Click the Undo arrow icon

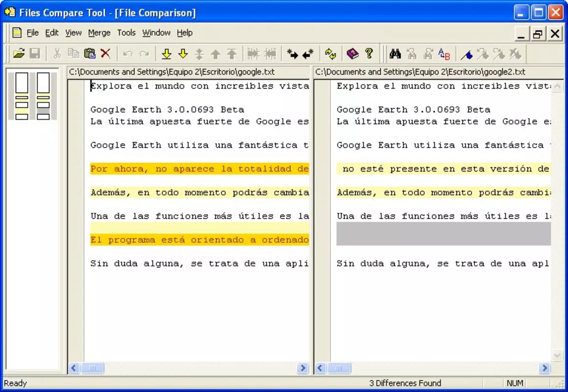(x=127, y=54)
